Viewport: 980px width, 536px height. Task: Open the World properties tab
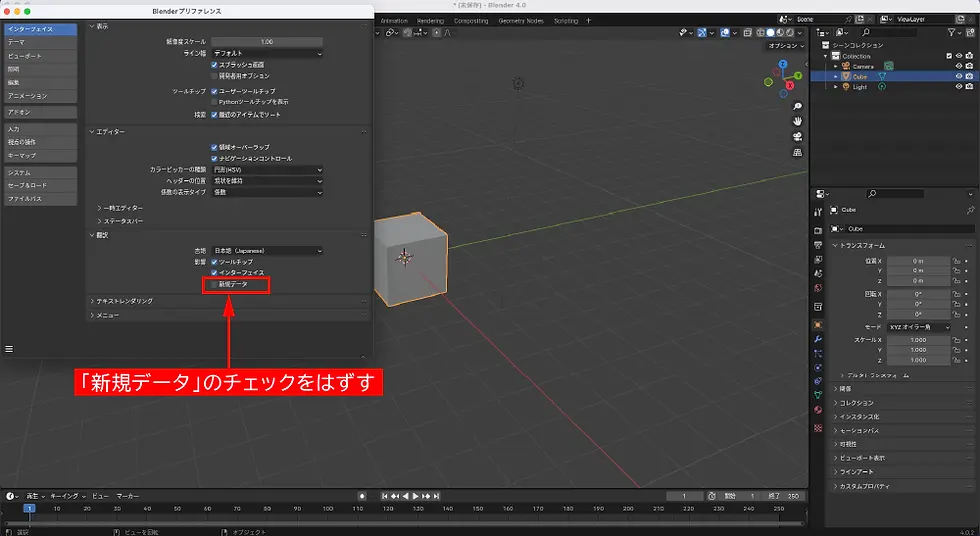818,288
